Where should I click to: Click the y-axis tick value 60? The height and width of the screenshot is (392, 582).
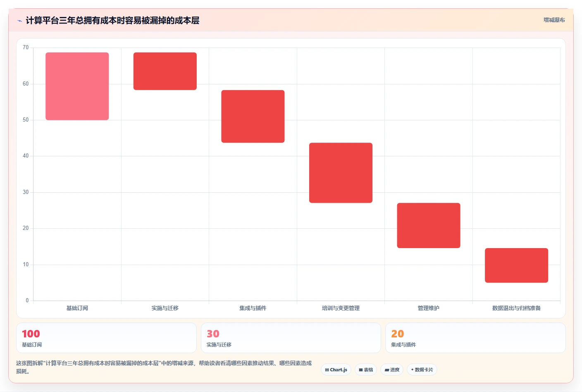tap(26, 84)
